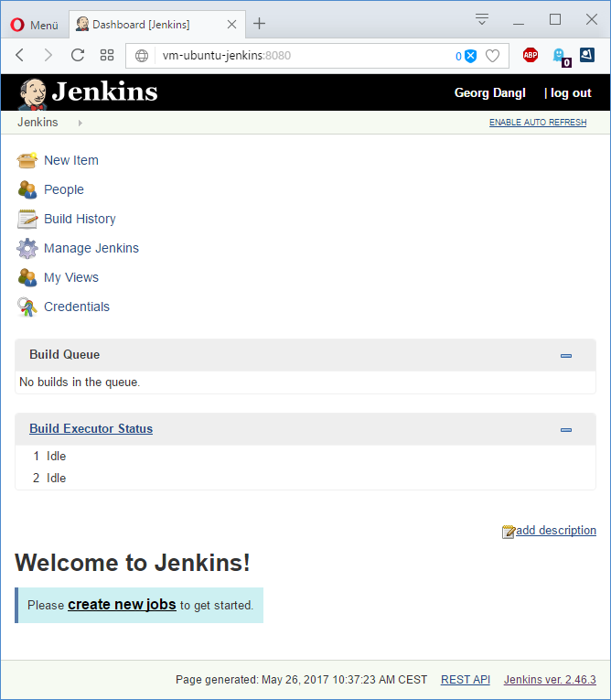This screenshot has height=700, width=611.
Task: Click the People icon
Action: pos(27,189)
